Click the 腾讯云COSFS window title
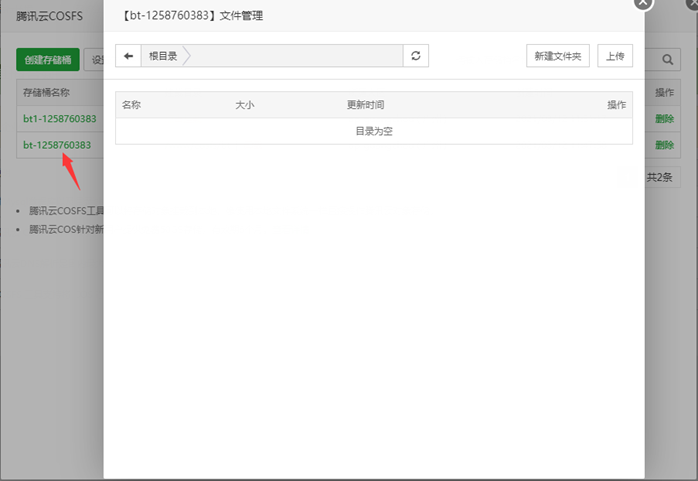Image resolution: width=698 pixels, height=481 pixels. pos(49,16)
